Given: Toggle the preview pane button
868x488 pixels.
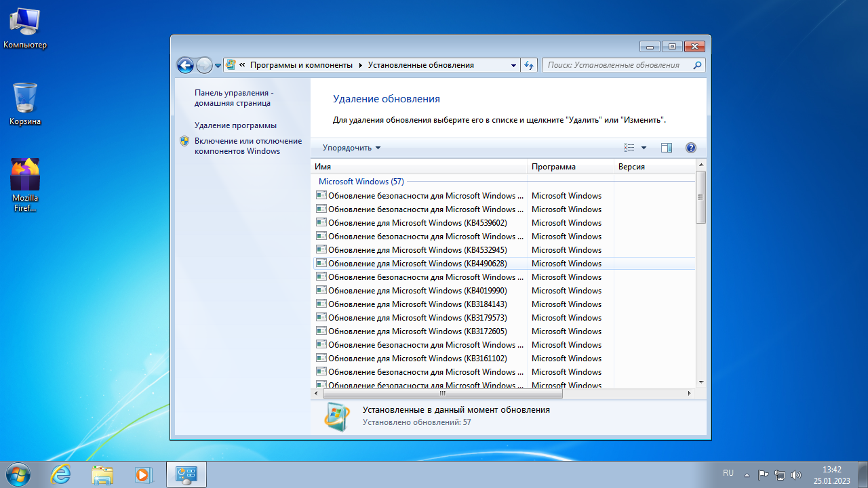Looking at the screenshot, I should 666,148.
